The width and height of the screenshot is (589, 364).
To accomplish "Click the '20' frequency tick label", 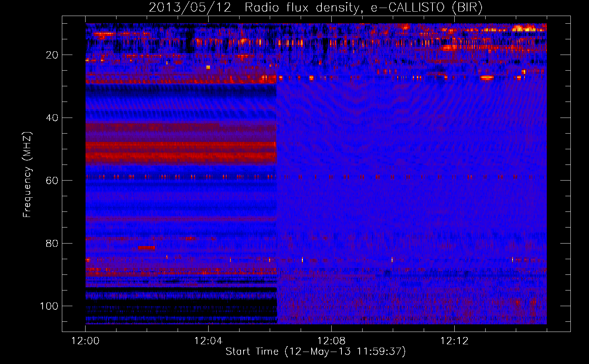I will click(x=52, y=55).
